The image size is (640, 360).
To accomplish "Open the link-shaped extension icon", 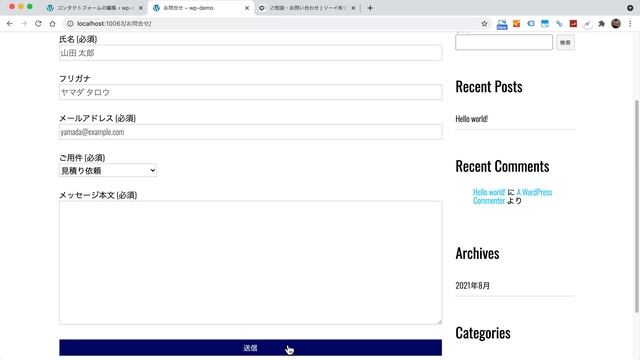I will [x=559, y=24].
